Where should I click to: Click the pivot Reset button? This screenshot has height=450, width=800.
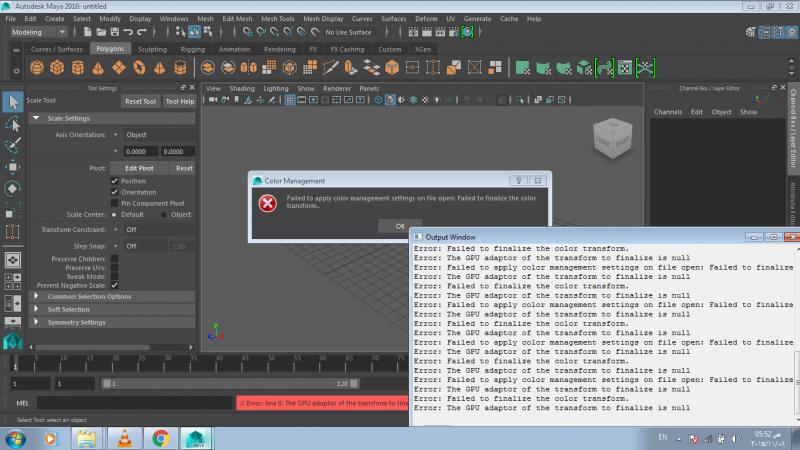coord(184,168)
